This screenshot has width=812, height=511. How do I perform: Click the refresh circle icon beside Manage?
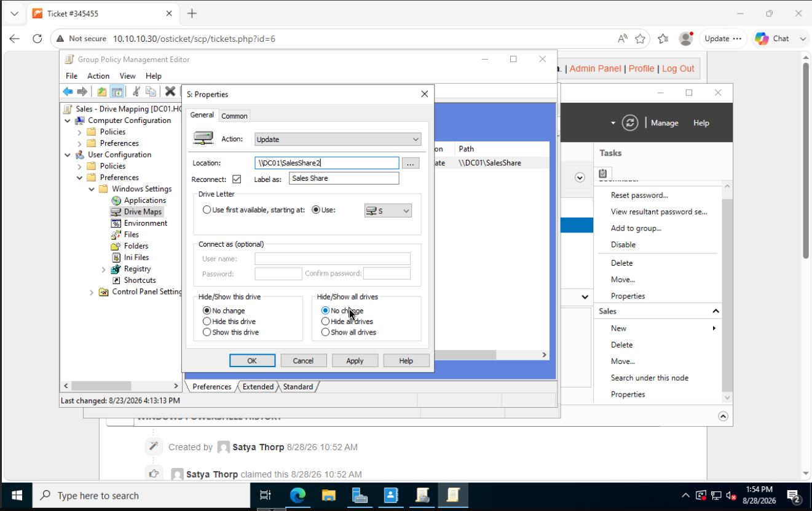pos(630,122)
